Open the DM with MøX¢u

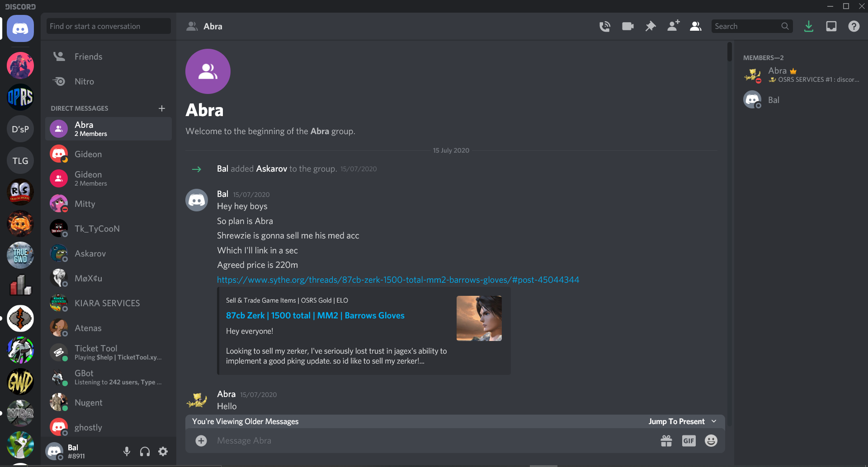[x=108, y=278]
